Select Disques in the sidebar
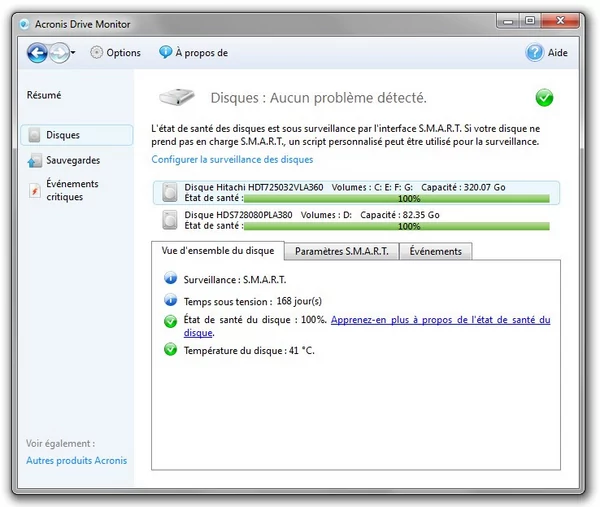 click(x=77, y=135)
